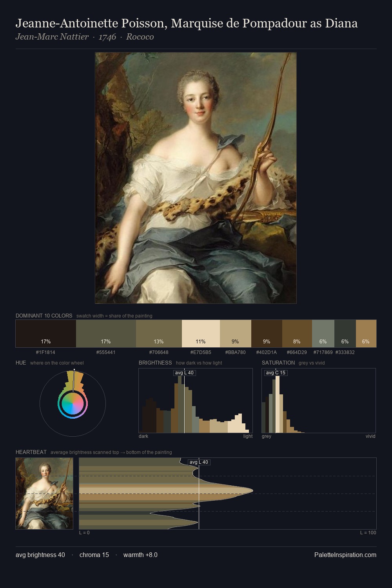Click the hex code text #402D1A below swatches
This screenshot has height=588, width=392.
267,352
